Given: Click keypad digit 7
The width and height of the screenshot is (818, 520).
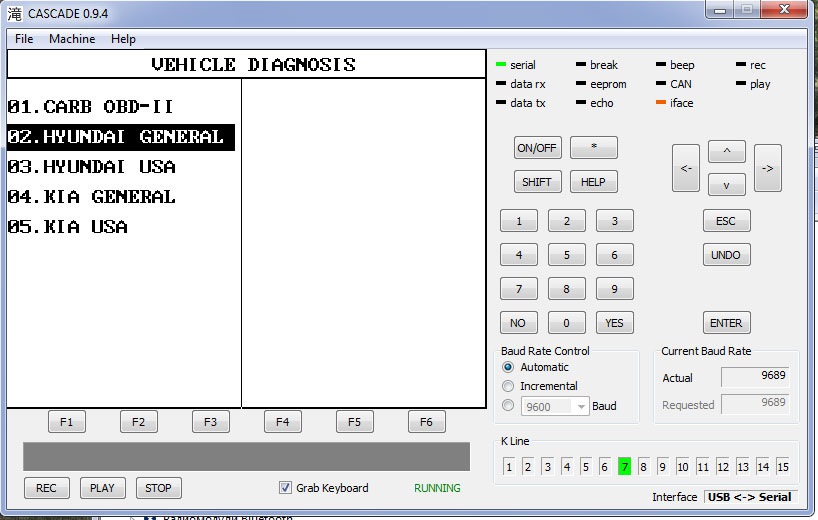Looking at the screenshot, I should [519, 289].
